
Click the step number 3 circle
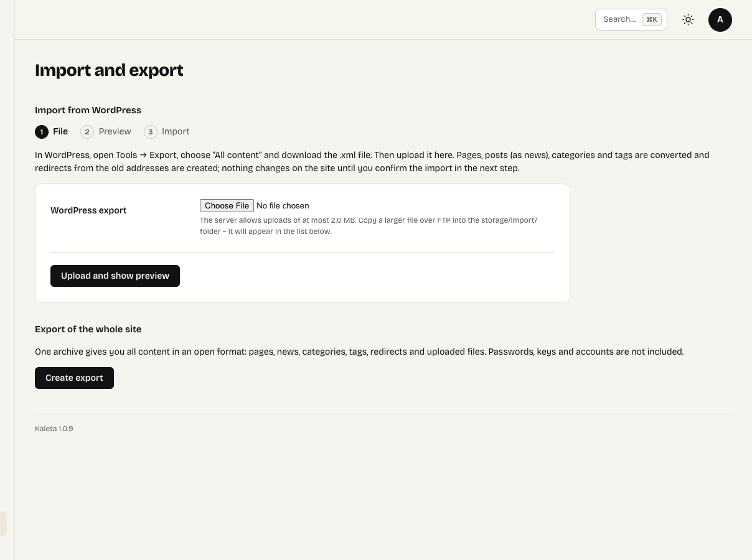[151, 132]
